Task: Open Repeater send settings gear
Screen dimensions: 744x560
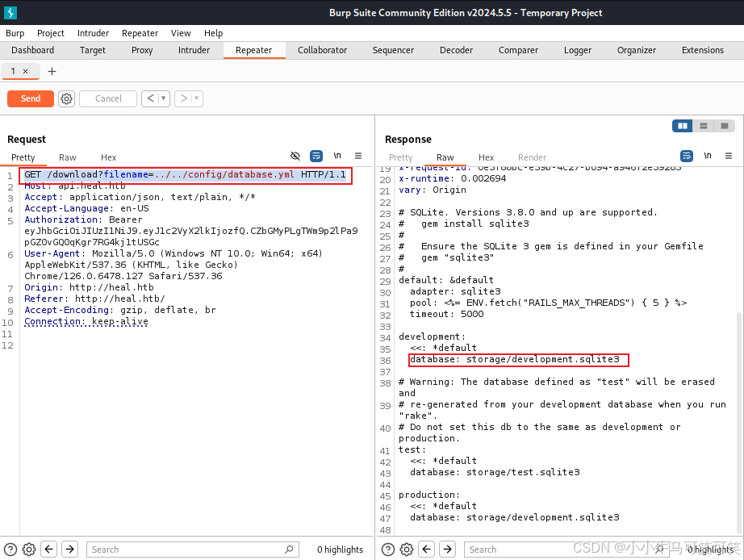Action: coord(66,98)
